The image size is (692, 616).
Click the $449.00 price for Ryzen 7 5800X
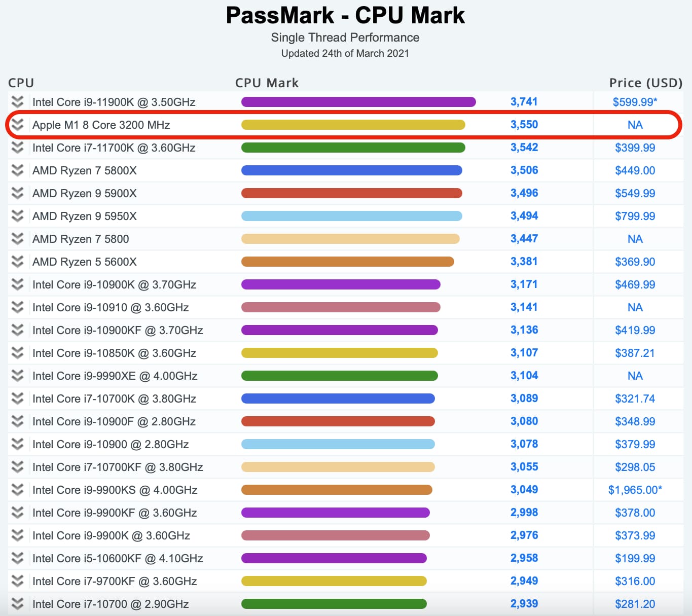(x=635, y=170)
